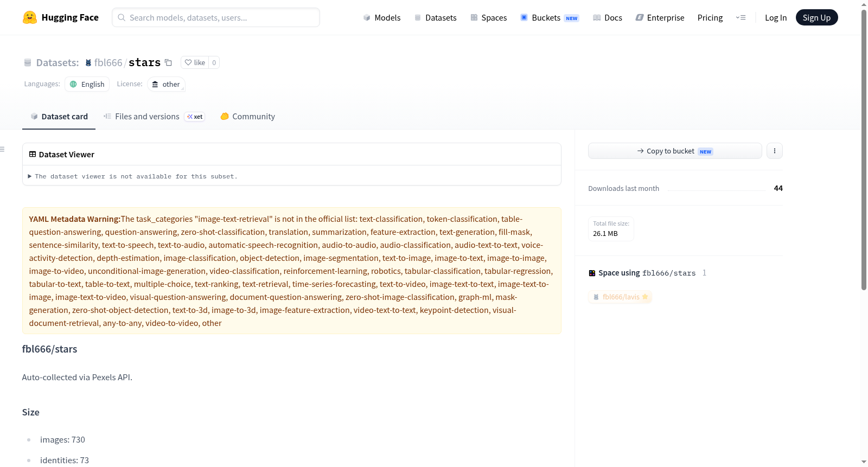Click the Dataset Viewer table icon
This screenshot has width=868, height=467.
pyautogui.click(x=33, y=154)
